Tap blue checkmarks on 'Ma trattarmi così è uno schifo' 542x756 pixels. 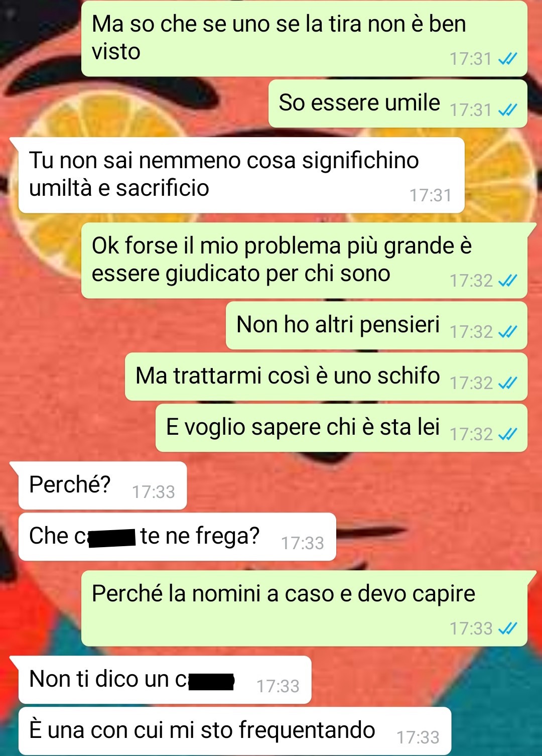tap(507, 383)
